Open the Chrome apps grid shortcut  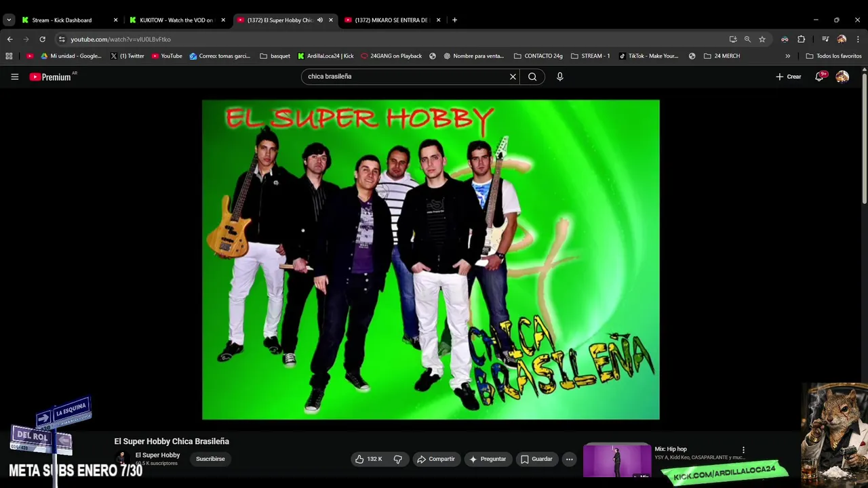[x=9, y=56]
